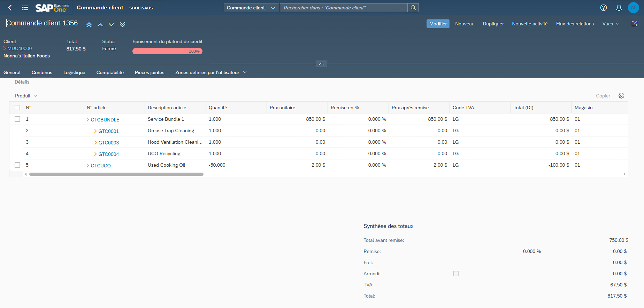Viewport: 644px width, 308px height.
Task: Click the horizontal table scrollbar
Action: [116, 174]
